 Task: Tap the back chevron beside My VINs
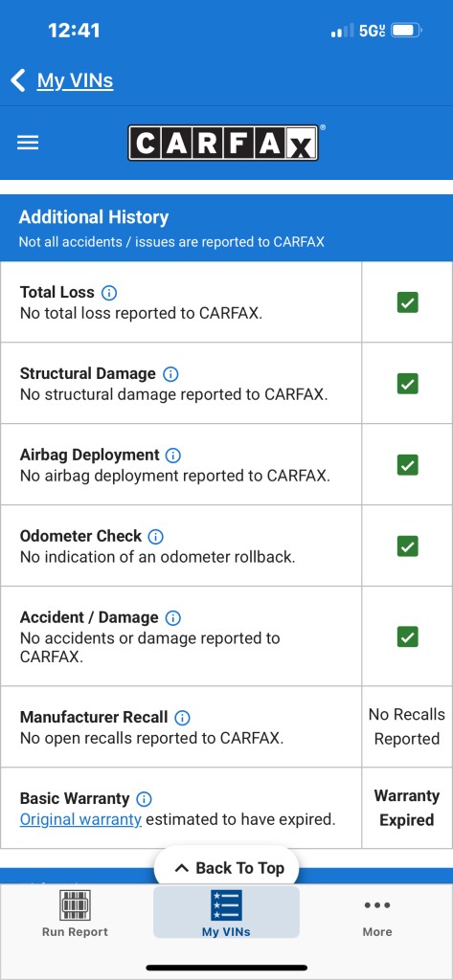[18, 80]
